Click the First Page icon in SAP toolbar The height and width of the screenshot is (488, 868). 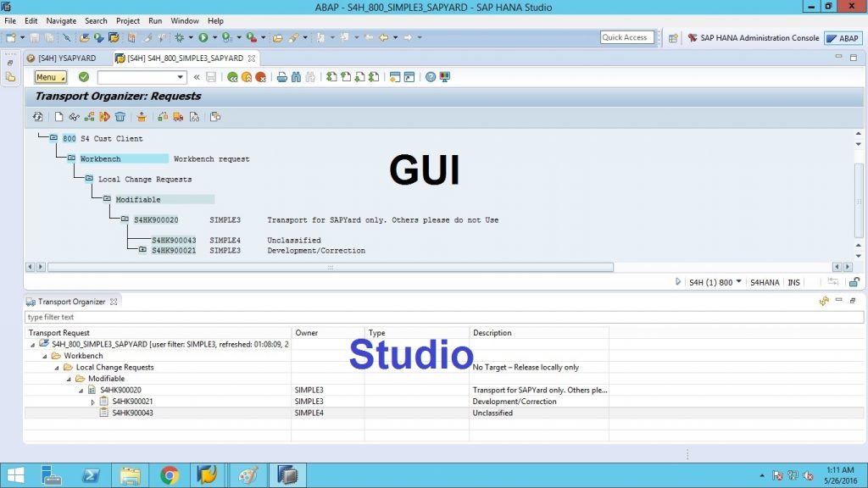coord(331,77)
